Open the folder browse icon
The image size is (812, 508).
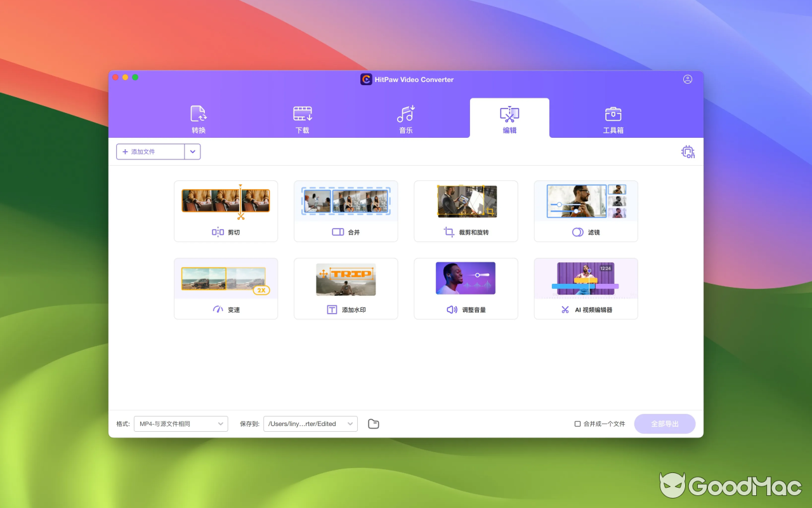(373, 423)
